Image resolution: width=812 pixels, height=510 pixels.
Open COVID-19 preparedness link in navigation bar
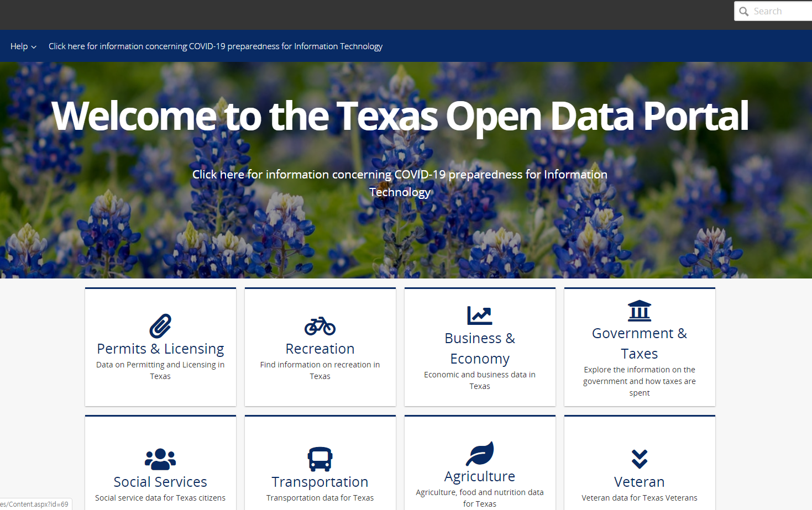click(x=215, y=46)
